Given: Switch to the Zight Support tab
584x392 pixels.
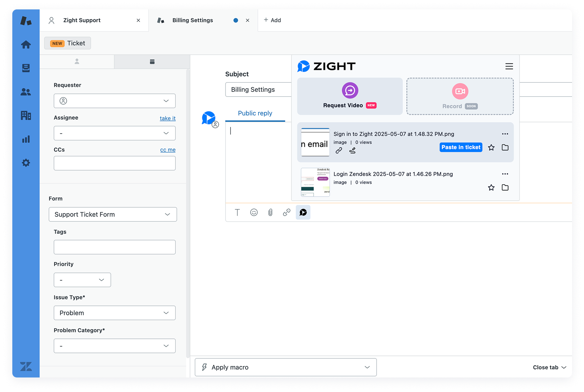Looking at the screenshot, I should 82,20.
